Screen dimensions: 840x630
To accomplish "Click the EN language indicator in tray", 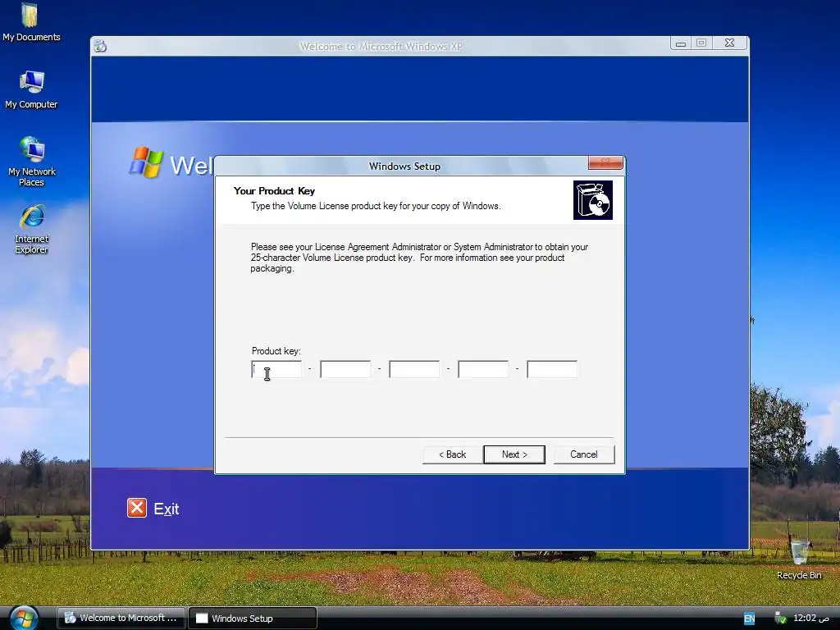I will pyautogui.click(x=749, y=619).
